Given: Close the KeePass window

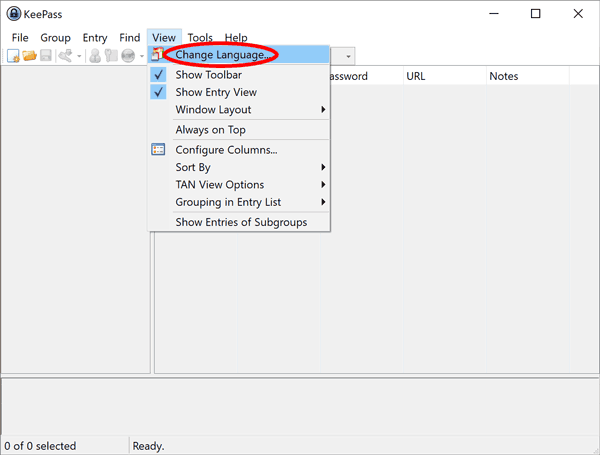Looking at the screenshot, I should click(x=578, y=14).
